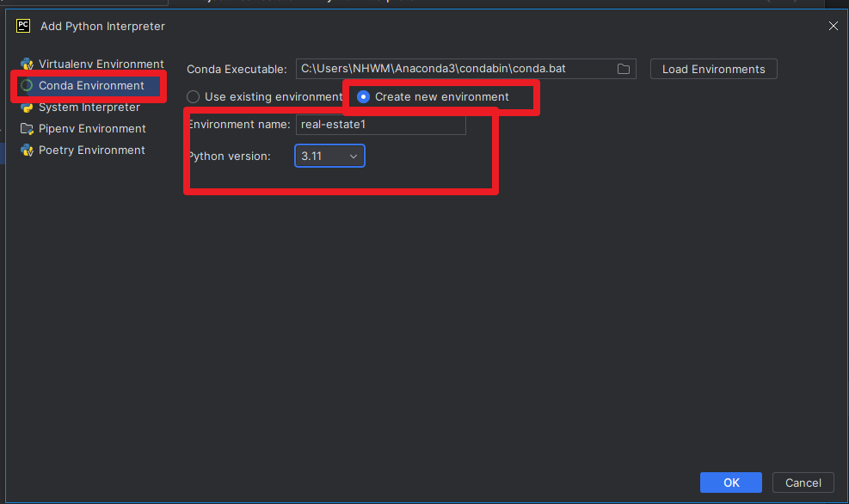Edit the Conda Executable path field
Image resolution: width=849 pixels, height=504 pixels.
(465, 69)
